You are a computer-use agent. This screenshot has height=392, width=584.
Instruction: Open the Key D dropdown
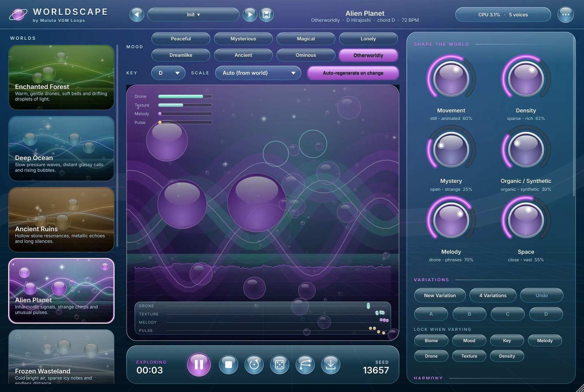click(168, 73)
